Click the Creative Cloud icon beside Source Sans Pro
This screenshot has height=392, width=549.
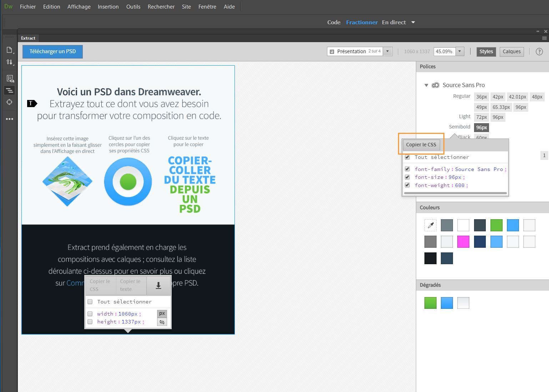[x=435, y=85]
